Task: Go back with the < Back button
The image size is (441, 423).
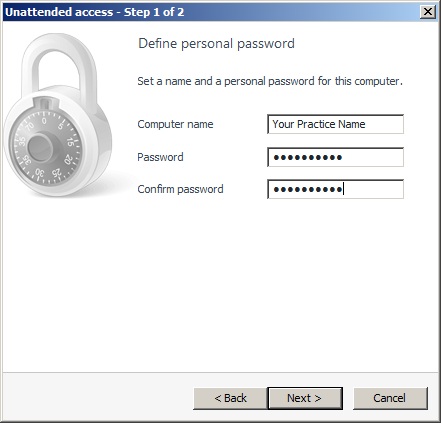Action: 230,398
